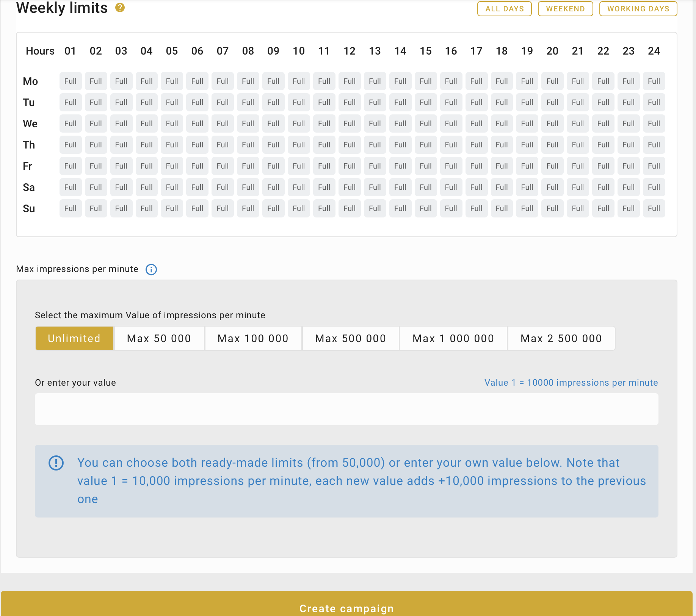Click the exclamation icon in the notice box
The height and width of the screenshot is (616, 696).
(56, 463)
